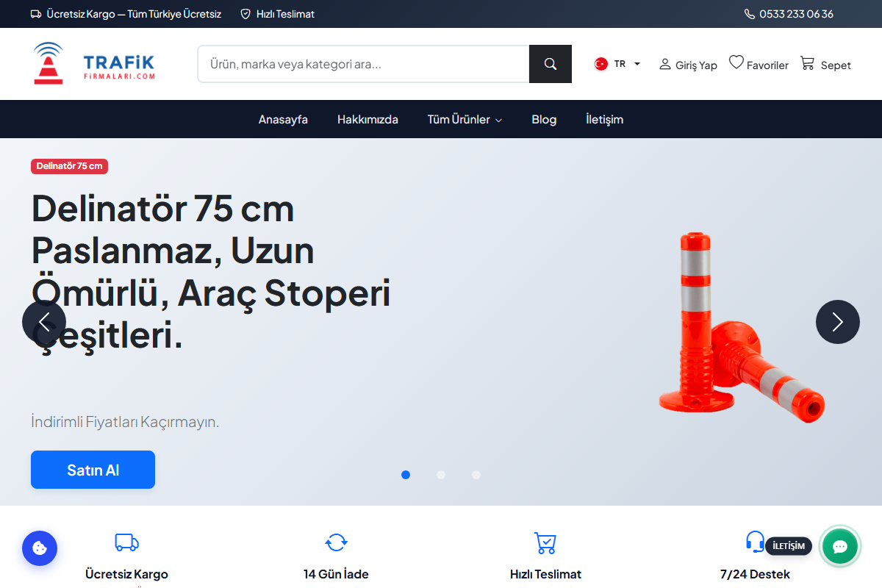Call the number 0533 233 06 36

click(x=796, y=14)
